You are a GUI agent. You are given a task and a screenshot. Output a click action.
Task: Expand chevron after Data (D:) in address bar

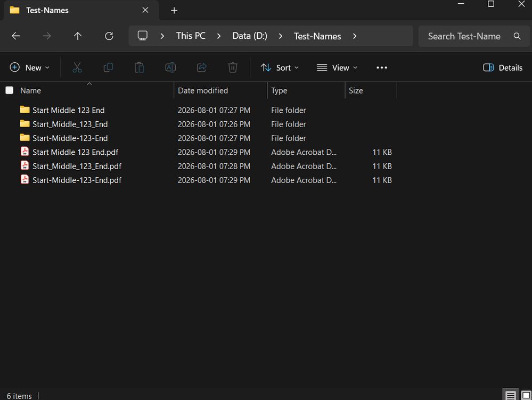(280, 36)
